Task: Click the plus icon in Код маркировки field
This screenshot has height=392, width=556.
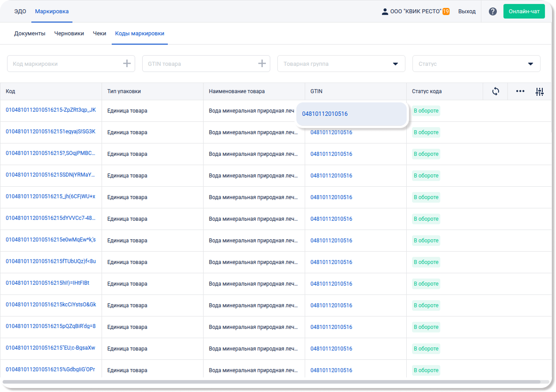Action: click(x=127, y=64)
